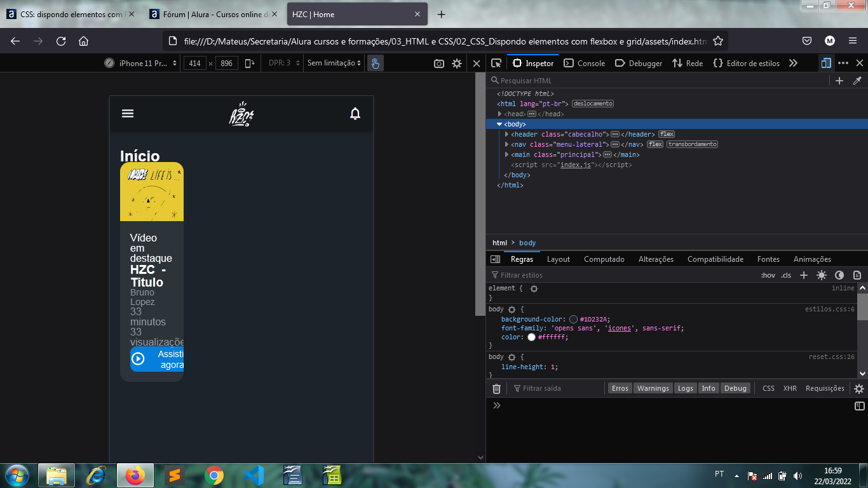Open index.js script link

coord(576,165)
